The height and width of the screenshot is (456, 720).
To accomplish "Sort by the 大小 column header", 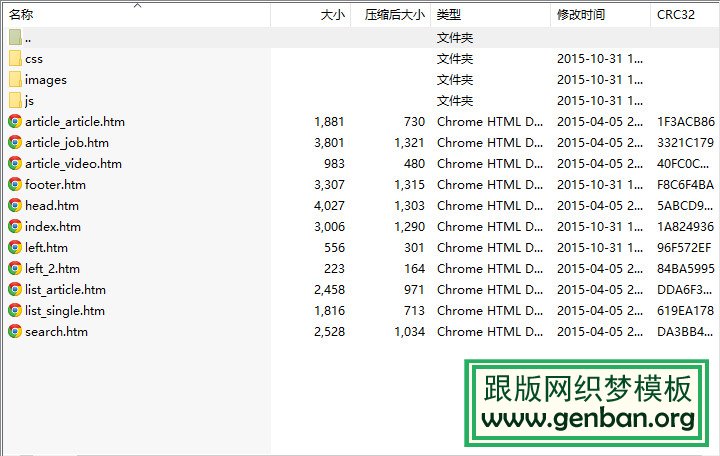I will [x=311, y=15].
